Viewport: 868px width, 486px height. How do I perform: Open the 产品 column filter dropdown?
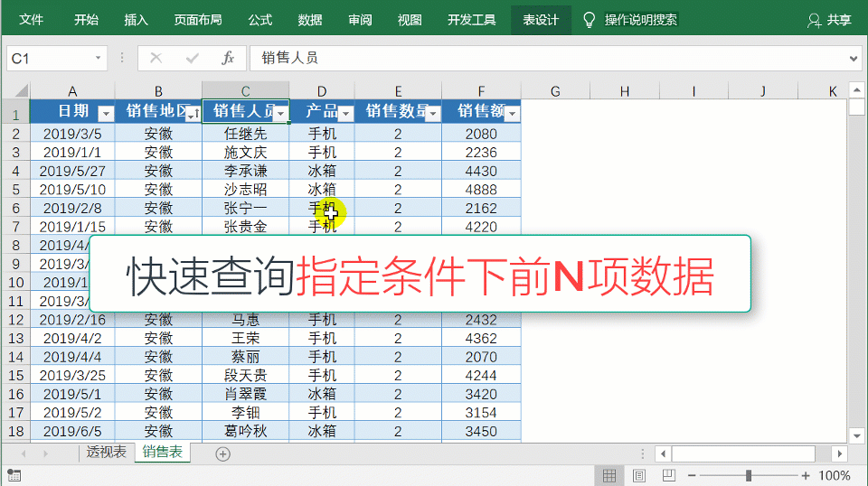pyautogui.click(x=344, y=113)
